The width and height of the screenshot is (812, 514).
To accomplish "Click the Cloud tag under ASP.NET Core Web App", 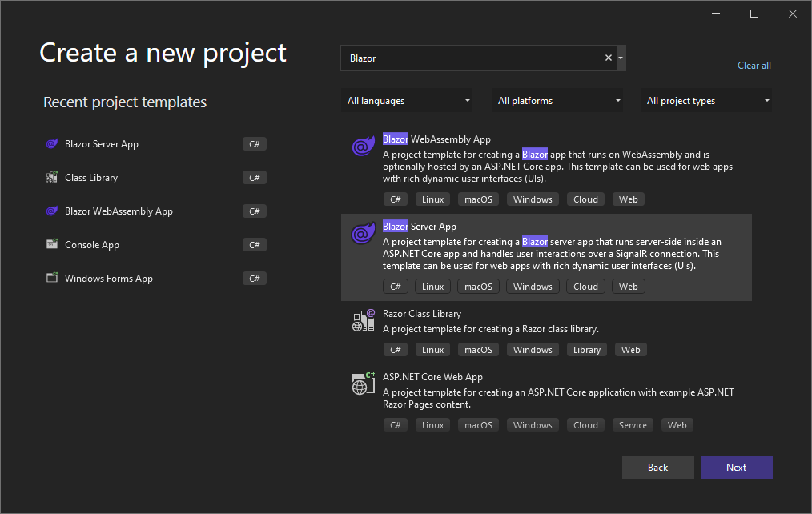I will point(585,425).
